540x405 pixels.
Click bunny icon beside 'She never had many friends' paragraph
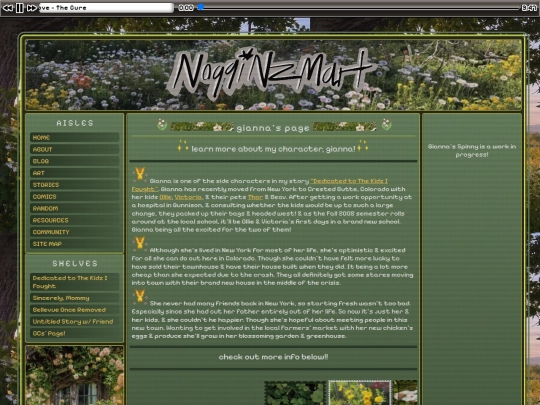140,296
